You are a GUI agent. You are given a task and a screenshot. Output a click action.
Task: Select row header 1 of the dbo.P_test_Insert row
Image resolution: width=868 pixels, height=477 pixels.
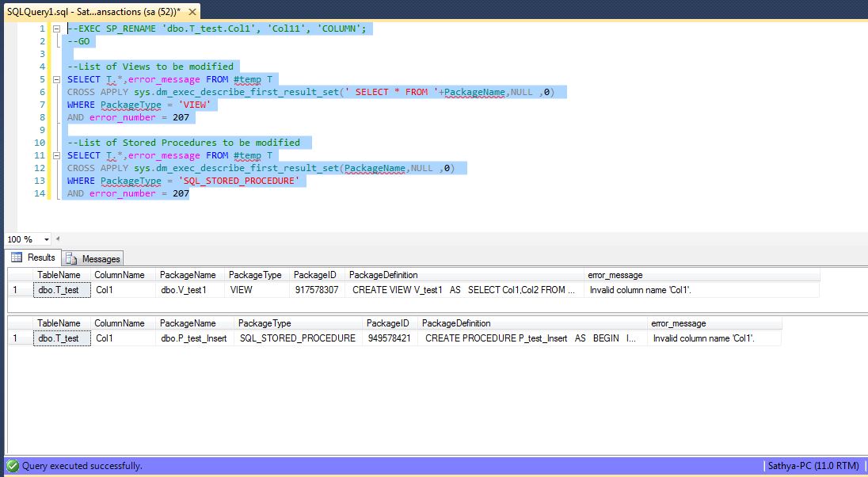click(21, 338)
